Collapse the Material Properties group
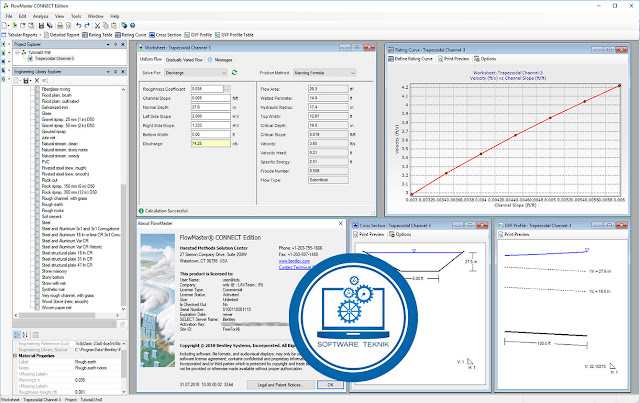The height and width of the screenshot is (403, 640). 15,356
